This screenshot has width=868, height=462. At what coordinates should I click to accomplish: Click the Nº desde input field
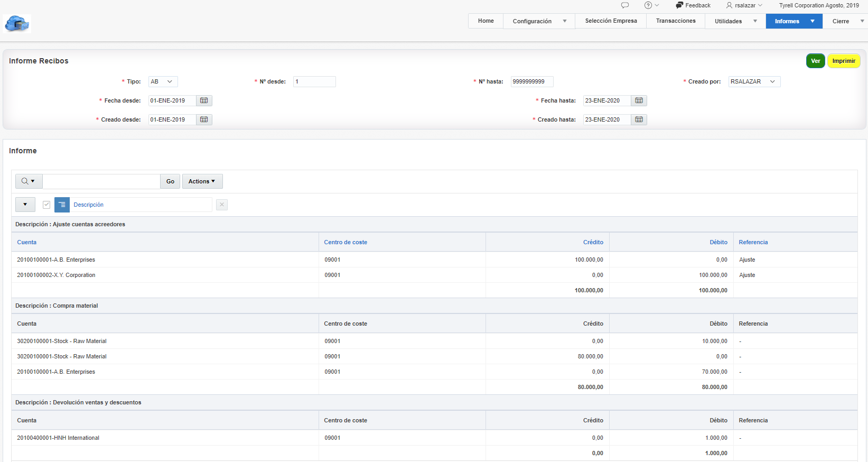point(314,81)
